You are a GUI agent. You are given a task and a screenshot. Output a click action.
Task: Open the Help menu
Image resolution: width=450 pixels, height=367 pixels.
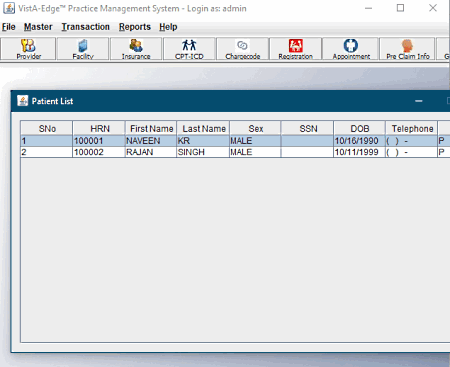pos(168,27)
